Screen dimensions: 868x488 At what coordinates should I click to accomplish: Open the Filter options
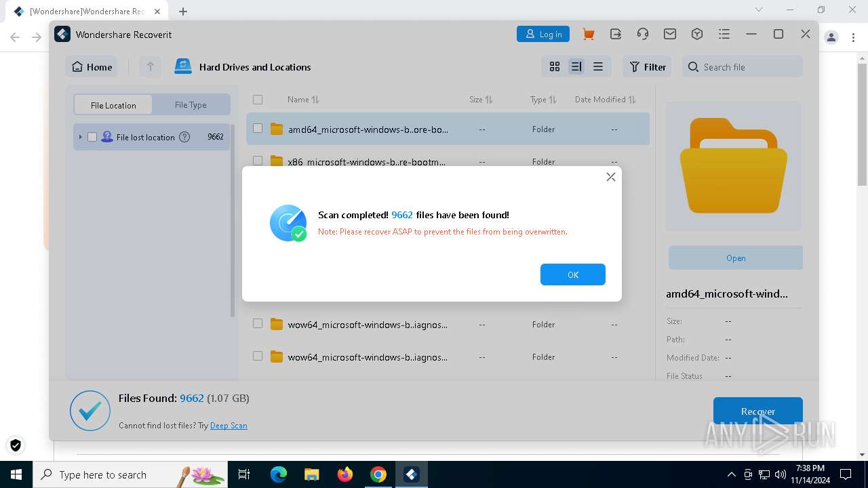click(647, 66)
